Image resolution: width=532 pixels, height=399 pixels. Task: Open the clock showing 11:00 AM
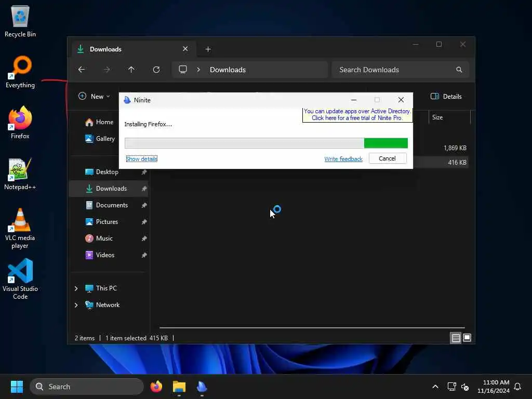click(x=494, y=387)
